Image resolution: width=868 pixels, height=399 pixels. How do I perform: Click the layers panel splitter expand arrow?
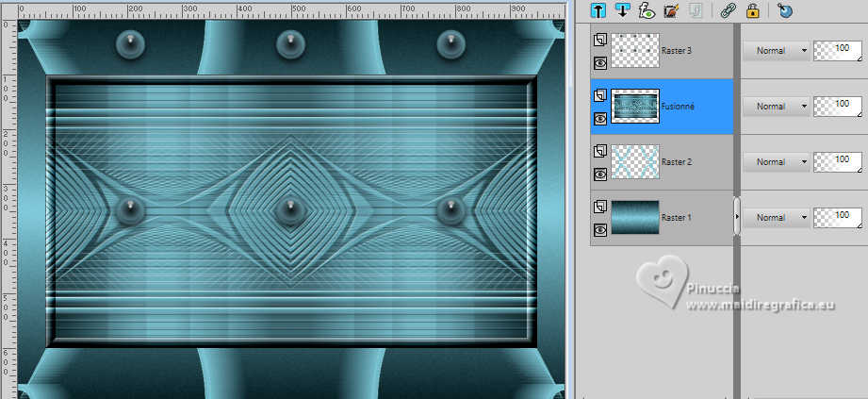point(737,216)
